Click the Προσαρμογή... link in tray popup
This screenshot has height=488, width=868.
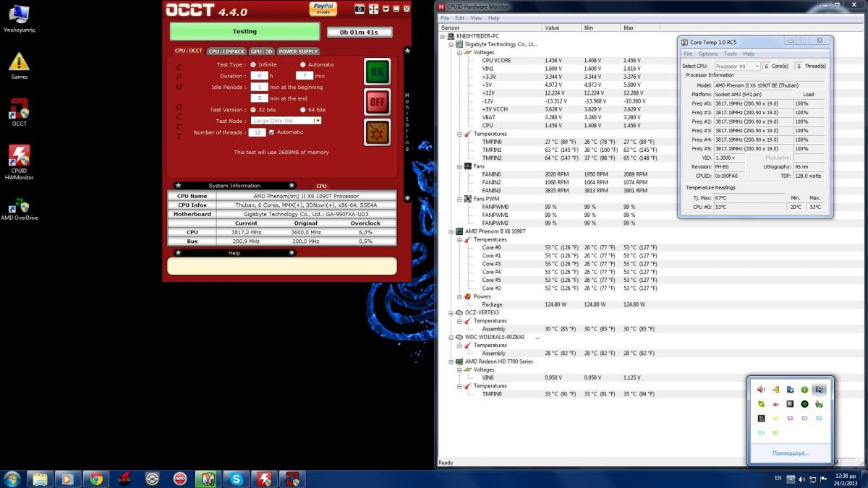(791, 453)
